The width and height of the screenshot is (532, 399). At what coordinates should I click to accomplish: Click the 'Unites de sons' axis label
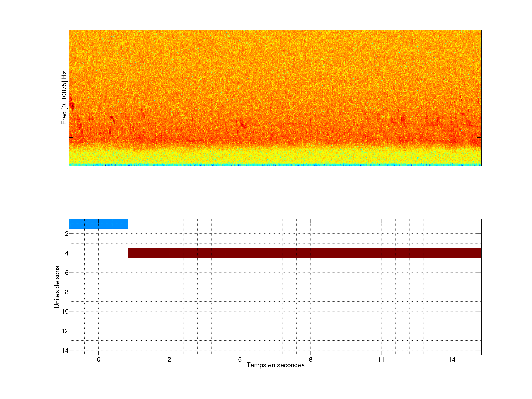pos(57,287)
